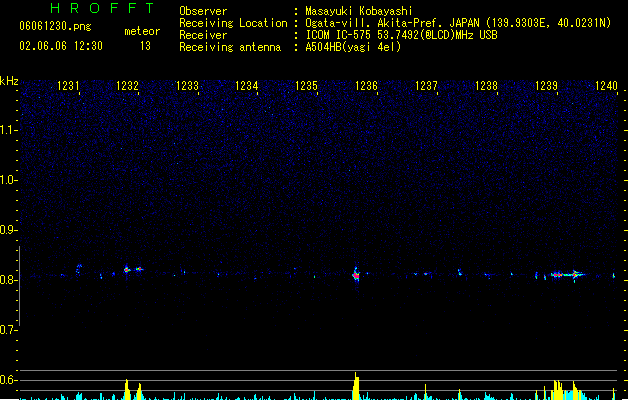This screenshot has width=629, height=400.
Task: Click time marker 1238
Action: tap(487, 86)
